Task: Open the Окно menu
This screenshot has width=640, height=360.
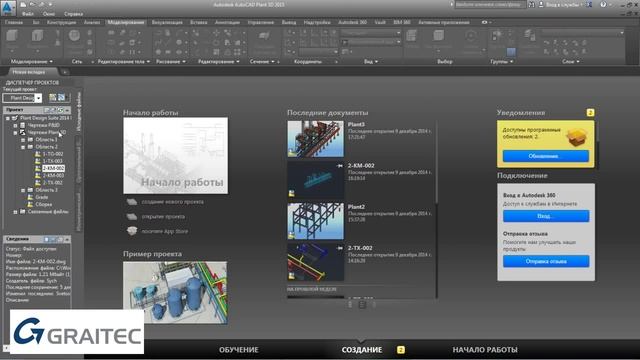Action: coord(49,13)
